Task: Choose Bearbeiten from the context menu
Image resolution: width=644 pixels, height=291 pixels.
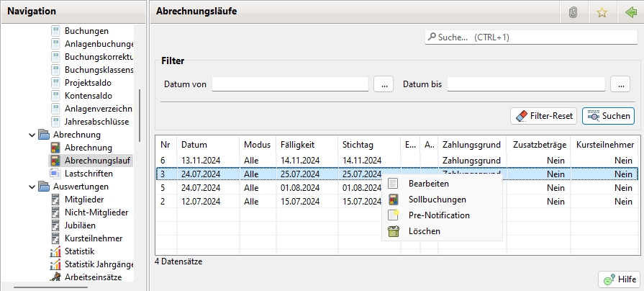Action: coord(428,184)
